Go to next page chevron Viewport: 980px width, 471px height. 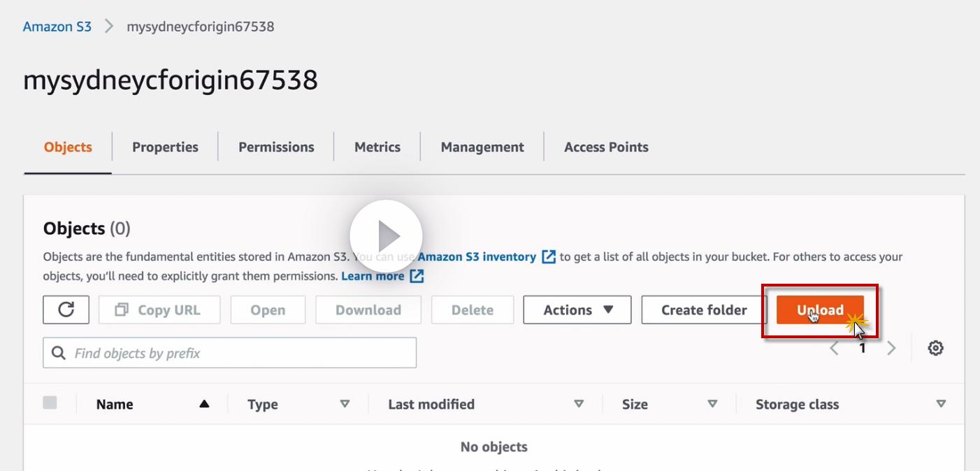pyautogui.click(x=891, y=348)
